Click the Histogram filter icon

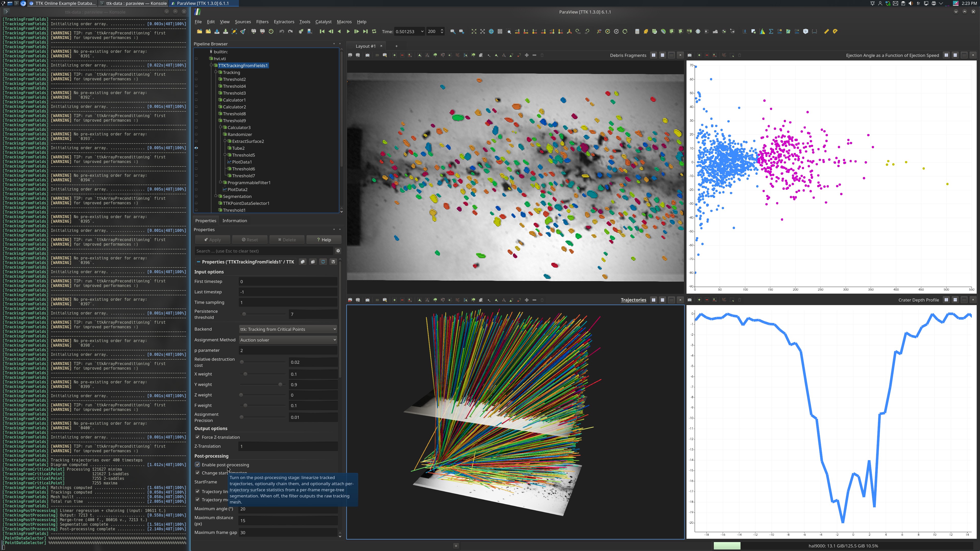click(x=762, y=32)
